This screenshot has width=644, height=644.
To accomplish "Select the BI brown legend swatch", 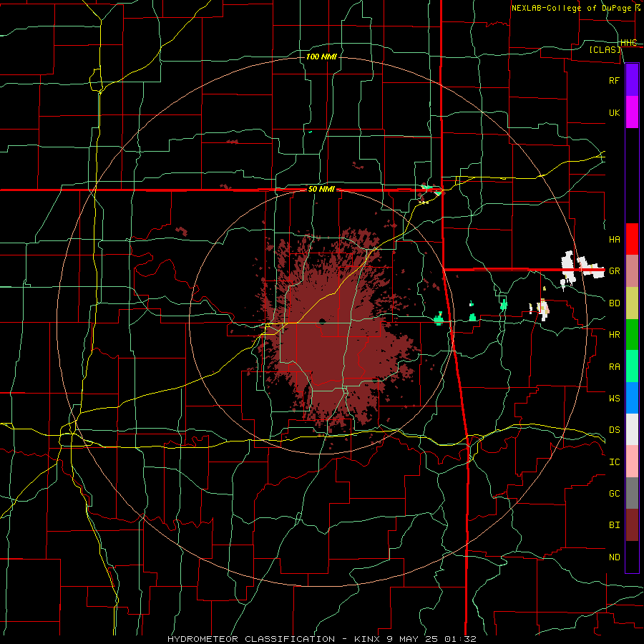I will pyautogui.click(x=632, y=525).
